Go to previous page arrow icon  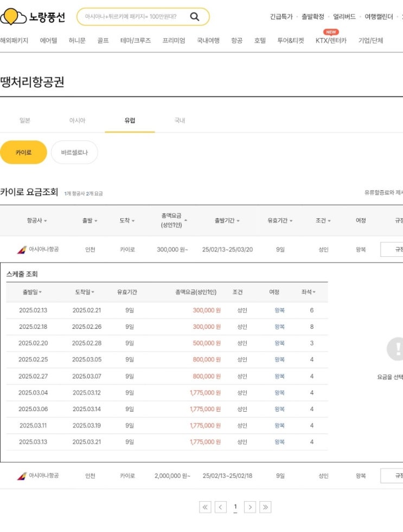[221, 507]
